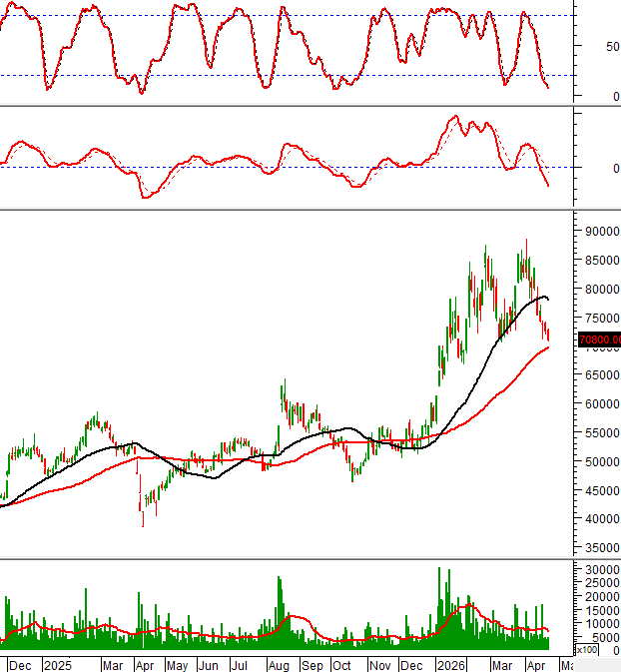
Task: Click the red 70800 current price tag
Action: tap(599, 340)
